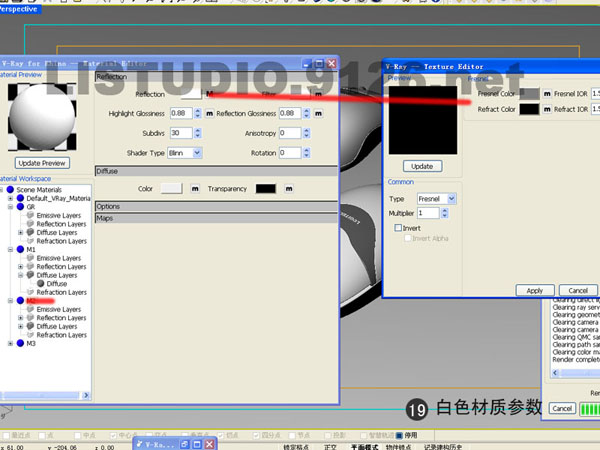600x450 pixels.
Task: Click the blue sphere icon of GR material
Action: (20, 207)
